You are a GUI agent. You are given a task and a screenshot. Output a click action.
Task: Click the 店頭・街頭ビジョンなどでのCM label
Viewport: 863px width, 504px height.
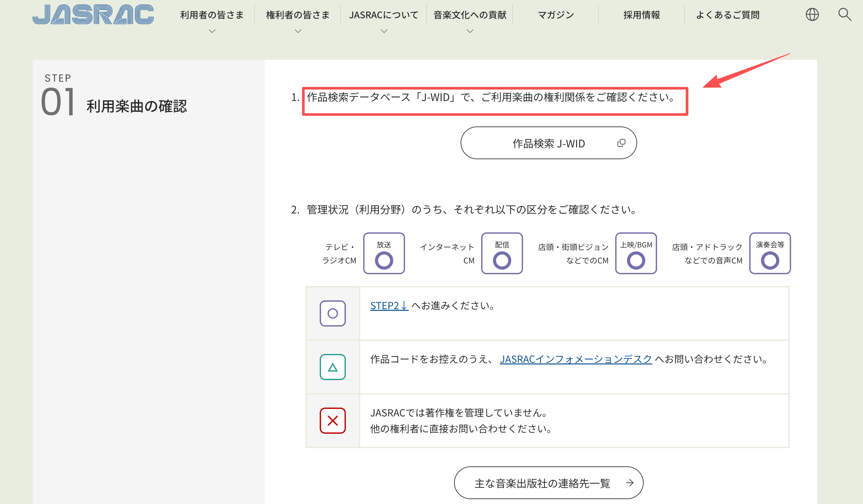(x=573, y=254)
